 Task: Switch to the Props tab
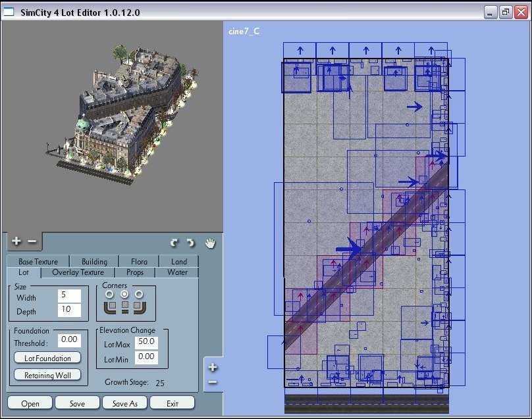pyautogui.click(x=135, y=272)
